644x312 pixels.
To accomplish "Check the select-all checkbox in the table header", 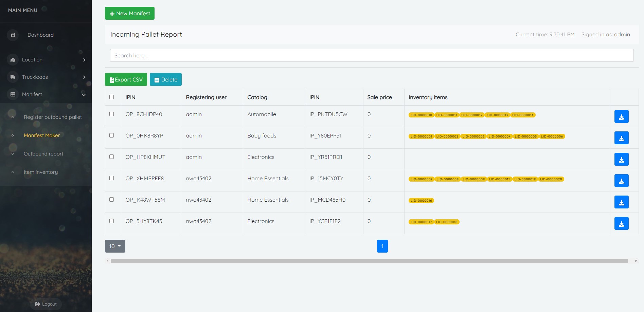I will (112, 97).
